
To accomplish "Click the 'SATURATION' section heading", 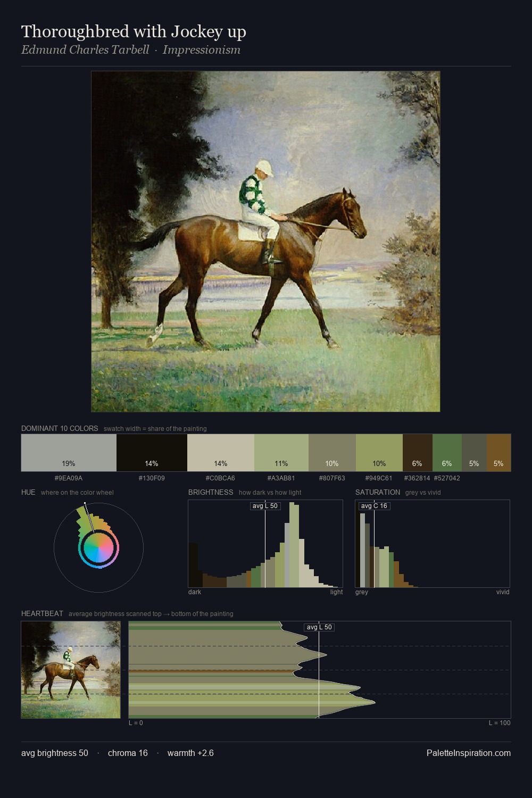I will tap(378, 492).
